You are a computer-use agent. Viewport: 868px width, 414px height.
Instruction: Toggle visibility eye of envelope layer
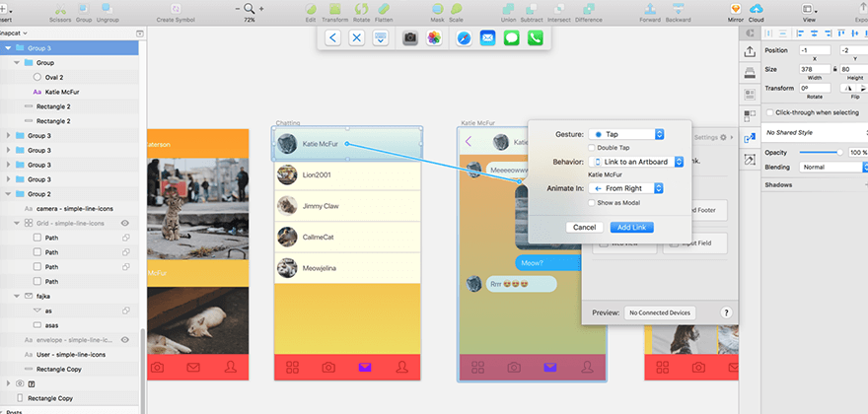click(125, 340)
